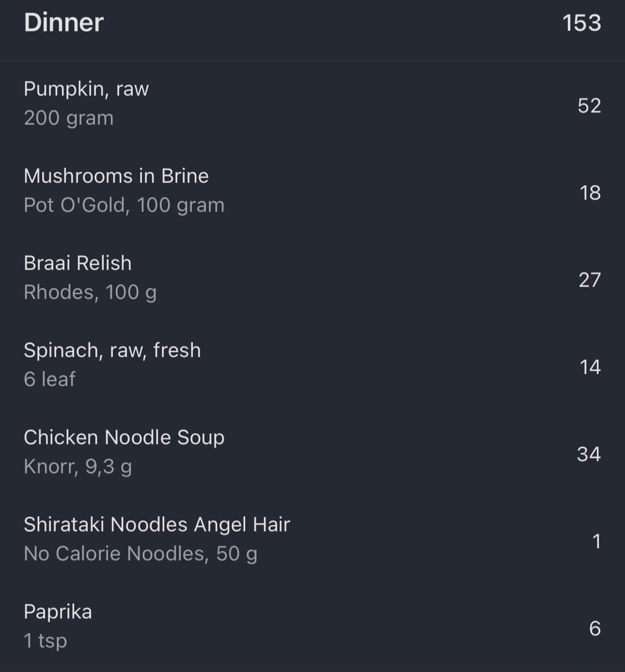625x672 pixels.
Task: Tap the Knorr, 9,3 g serving text
Action: coord(78,467)
